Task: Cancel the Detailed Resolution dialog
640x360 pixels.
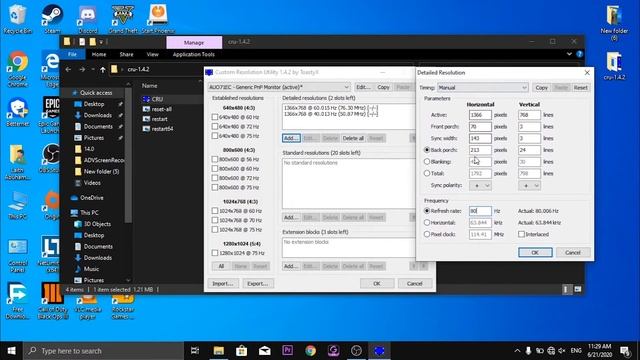Action: click(x=573, y=252)
